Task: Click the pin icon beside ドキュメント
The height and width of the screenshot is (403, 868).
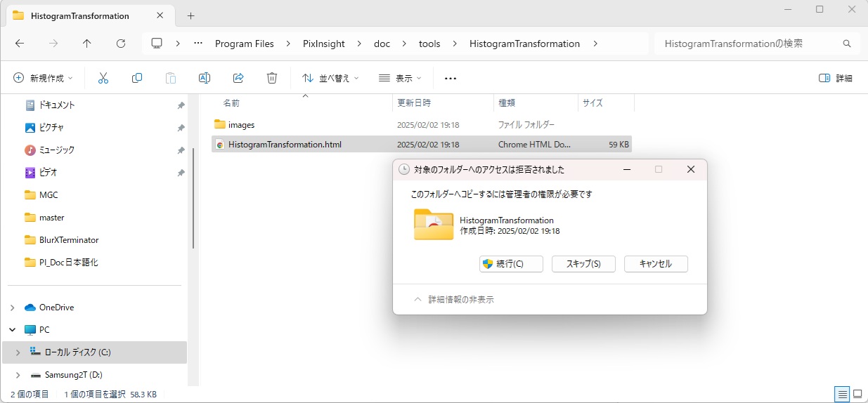Action: [x=181, y=105]
